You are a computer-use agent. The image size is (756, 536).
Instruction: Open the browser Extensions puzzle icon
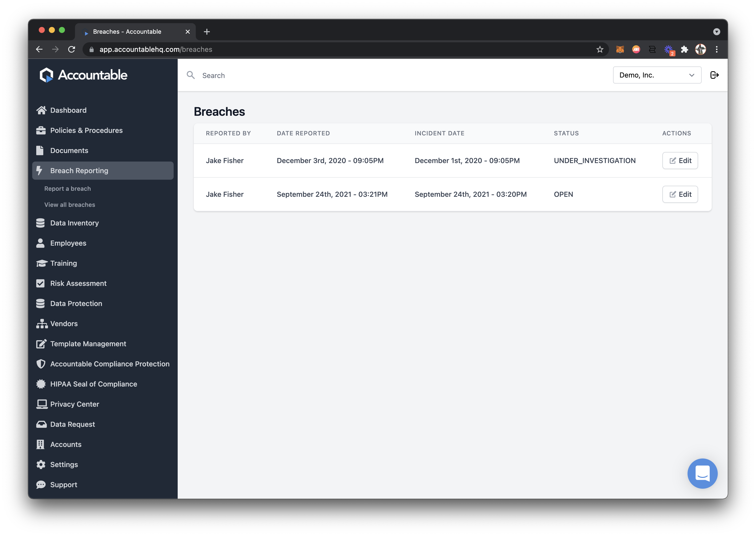click(x=684, y=50)
